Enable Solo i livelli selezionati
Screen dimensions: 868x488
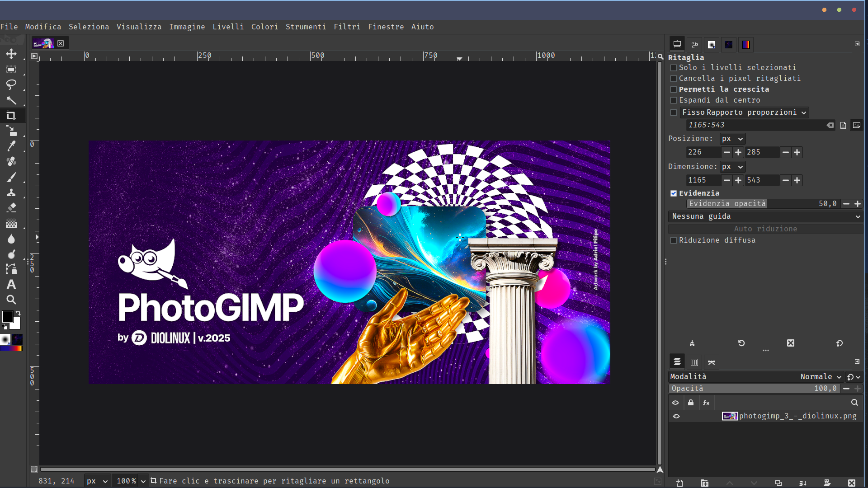click(674, 68)
